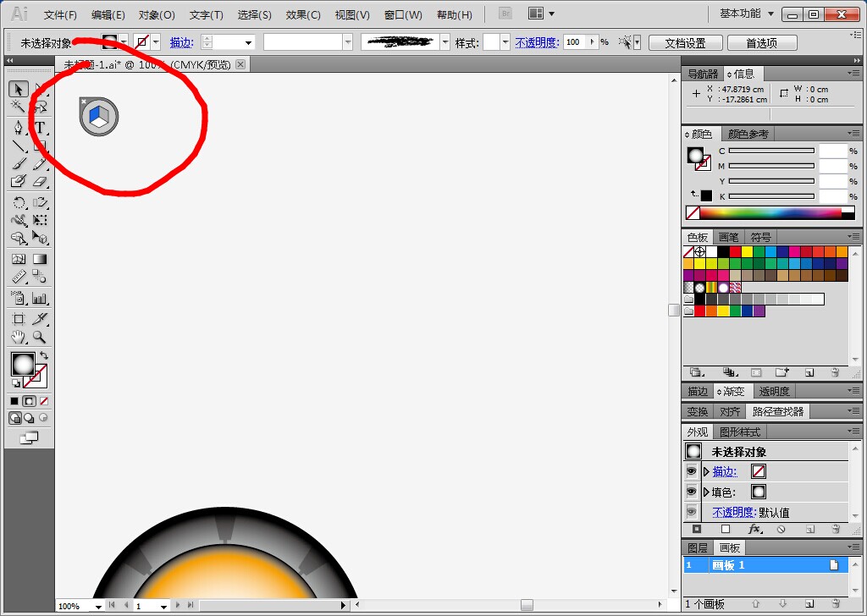Select the Slice tool
Screen dimensions: 867x616
tap(39, 319)
